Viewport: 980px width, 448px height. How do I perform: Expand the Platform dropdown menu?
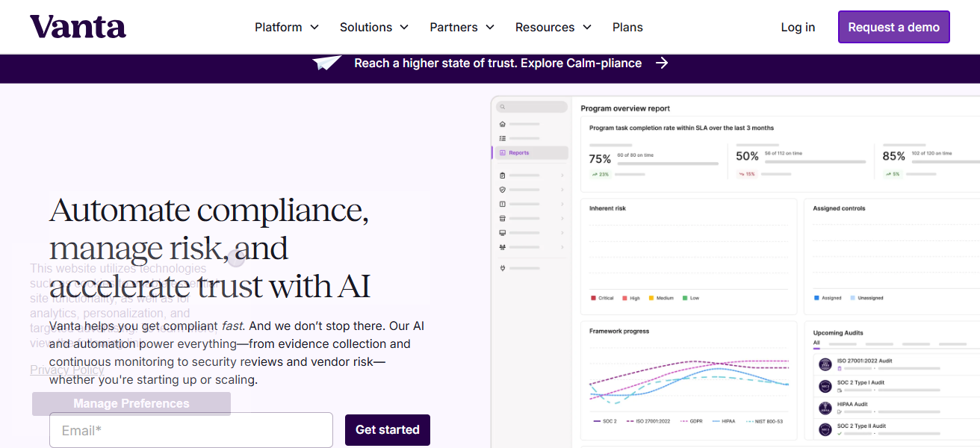(287, 27)
